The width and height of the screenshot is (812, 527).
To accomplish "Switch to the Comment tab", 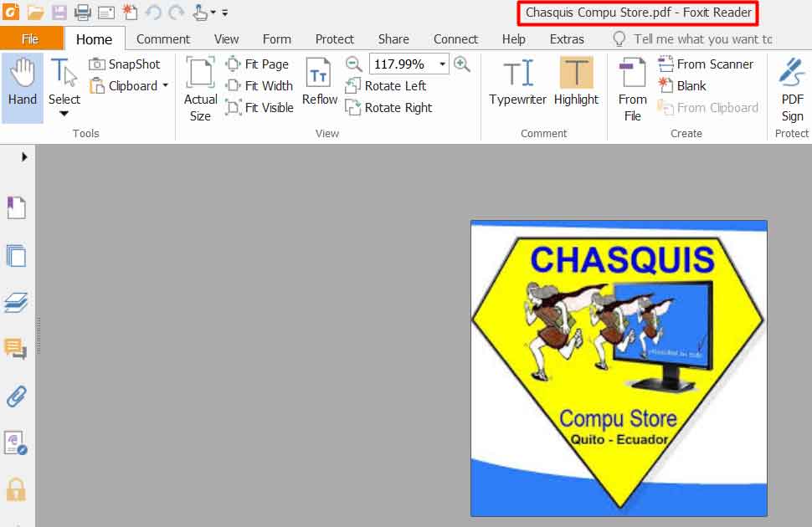I will point(163,39).
